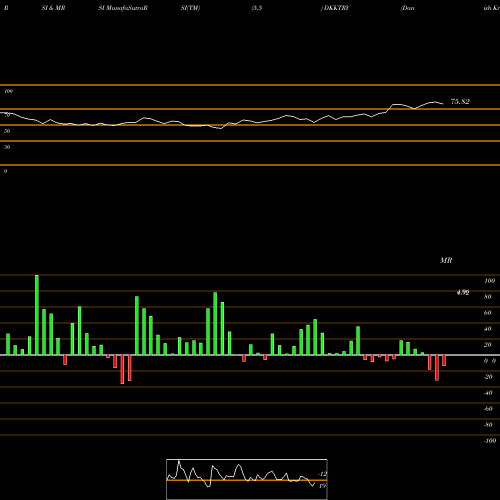500x500 pixels.
Task: Click the -12 value in the mini chart
Action: click(322, 474)
